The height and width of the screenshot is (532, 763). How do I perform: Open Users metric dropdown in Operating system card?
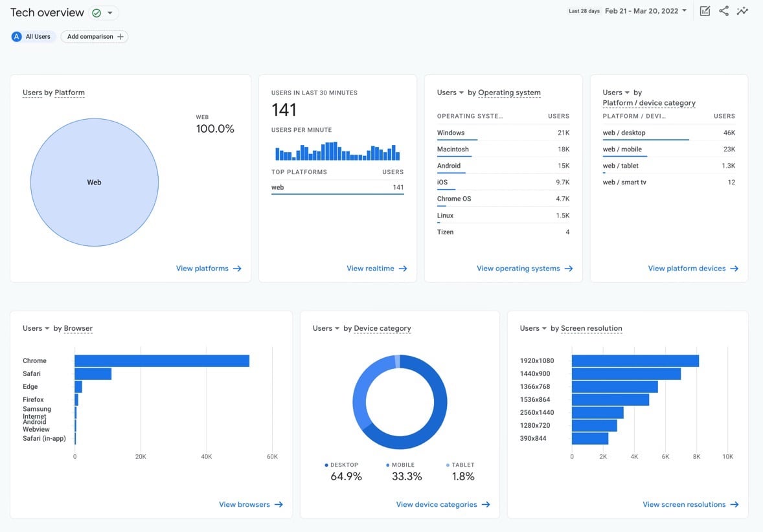[461, 93]
